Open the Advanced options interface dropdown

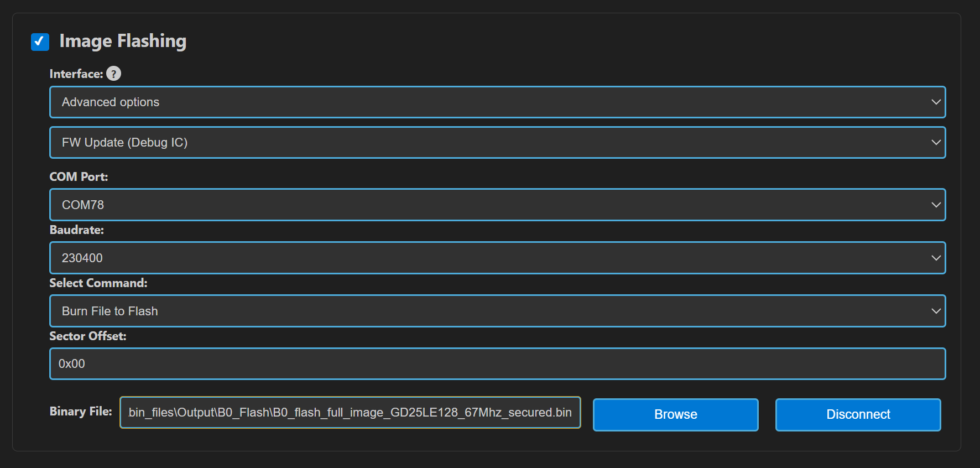click(497, 102)
